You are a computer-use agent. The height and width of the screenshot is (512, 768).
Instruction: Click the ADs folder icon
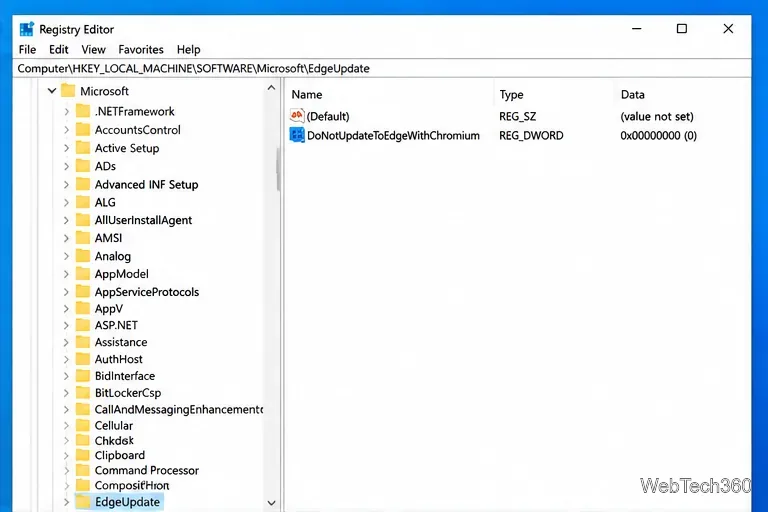tap(83, 166)
